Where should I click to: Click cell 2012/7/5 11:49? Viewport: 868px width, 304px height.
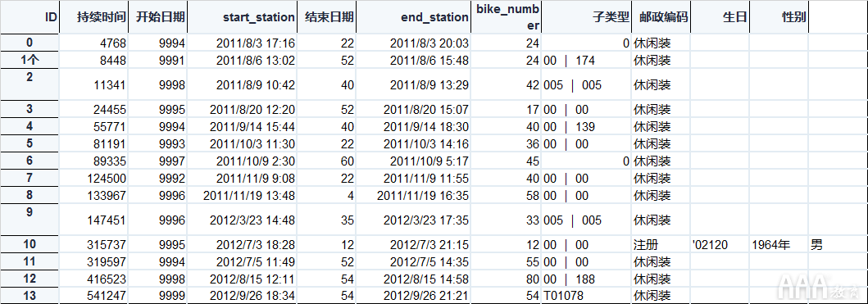pos(242,262)
